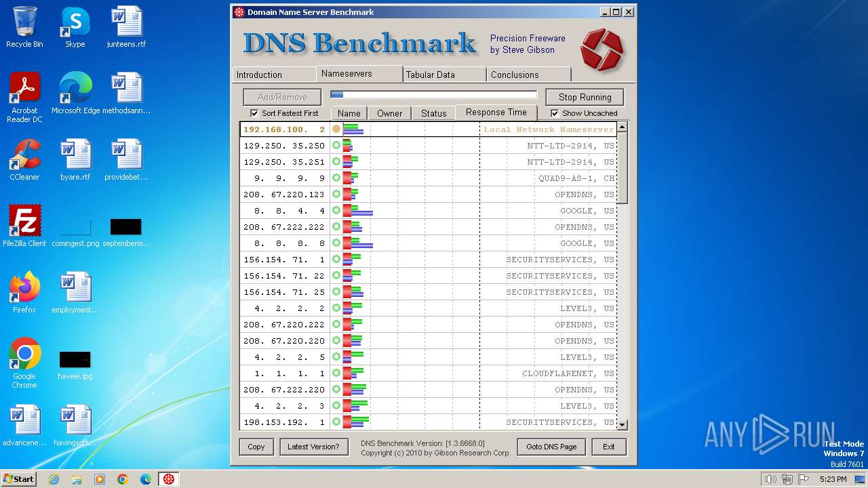Select haveie.jpg desktop file
The width and height of the screenshot is (868, 488).
(75, 365)
